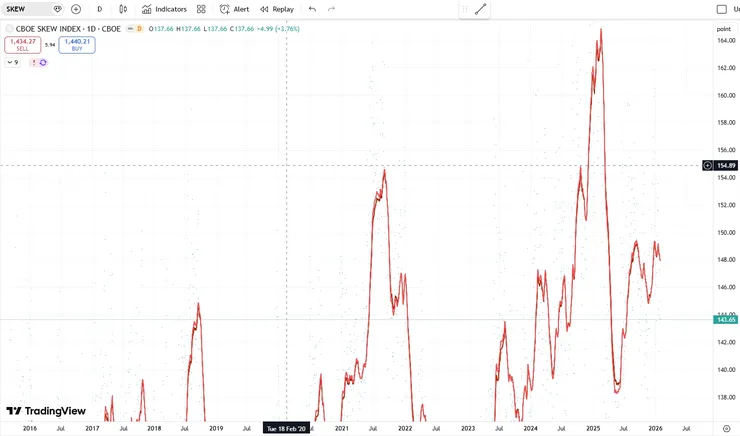
Task: Click the diamond icon beside SKEW
Action: (x=58, y=9)
